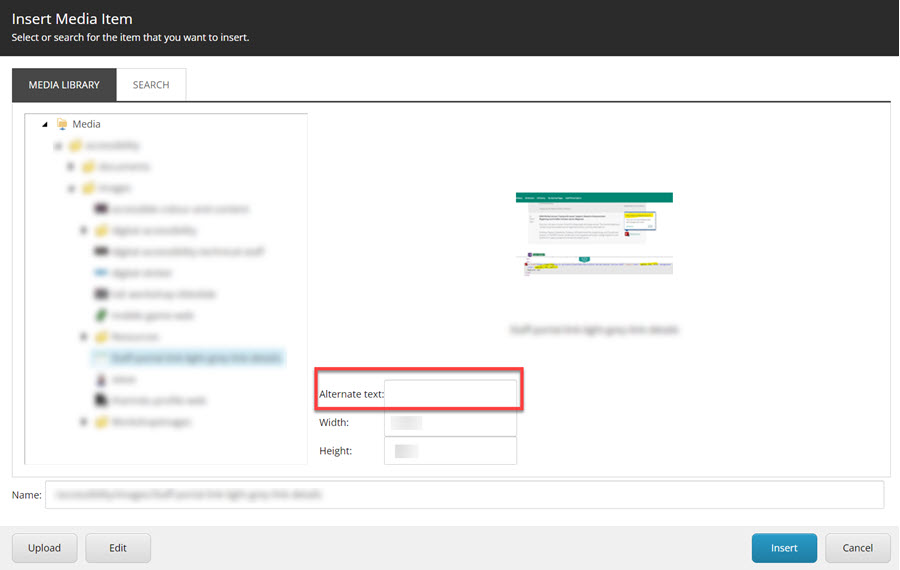
Task: Click the "Height:" label
Action: 336,451
